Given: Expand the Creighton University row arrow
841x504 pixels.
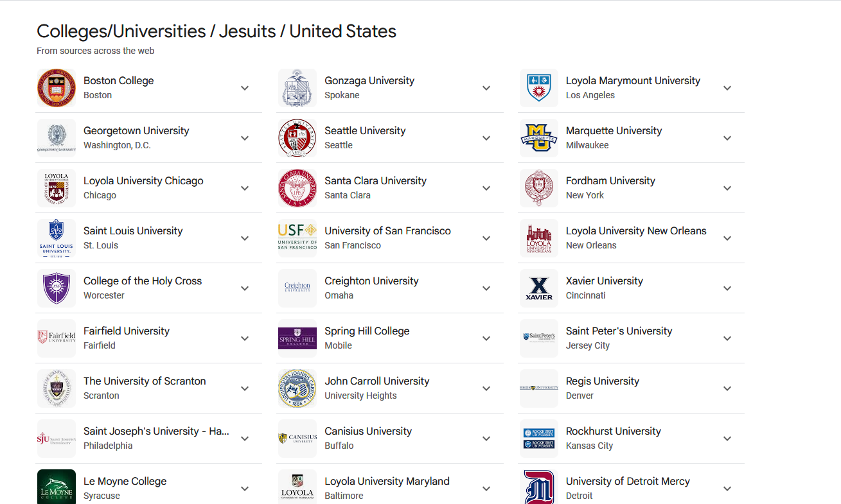Looking at the screenshot, I should pos(486,288).
